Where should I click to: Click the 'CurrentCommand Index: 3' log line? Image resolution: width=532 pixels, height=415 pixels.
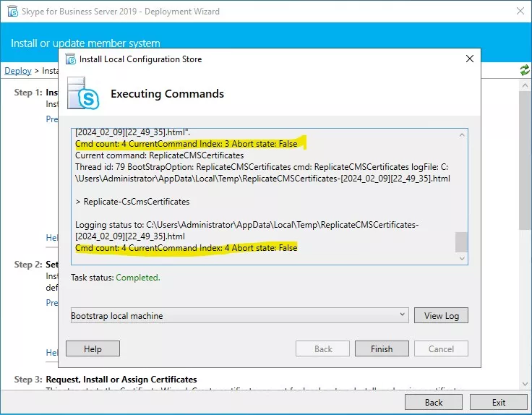pyautogui.click(x=186, y=144)
